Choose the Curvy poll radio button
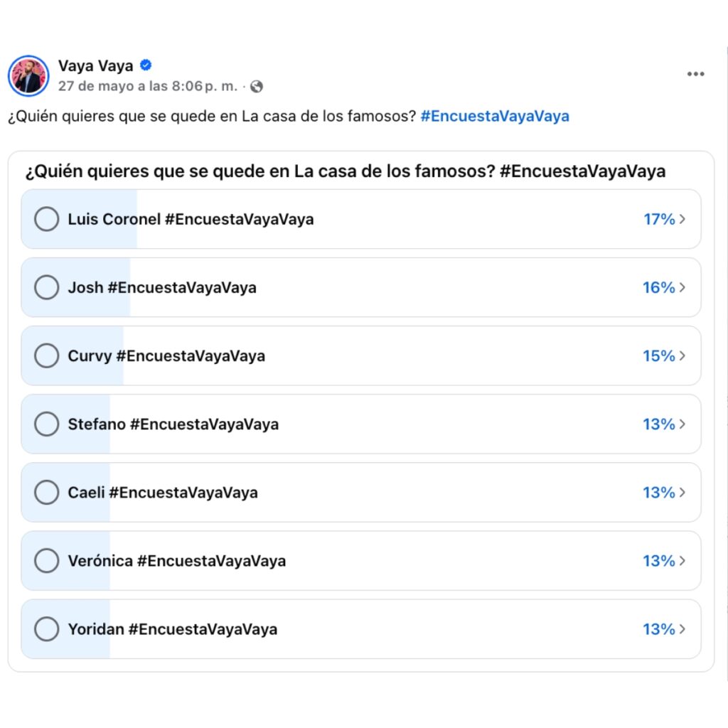The height and width of the screenshot is (728, 728). (46, 355)
